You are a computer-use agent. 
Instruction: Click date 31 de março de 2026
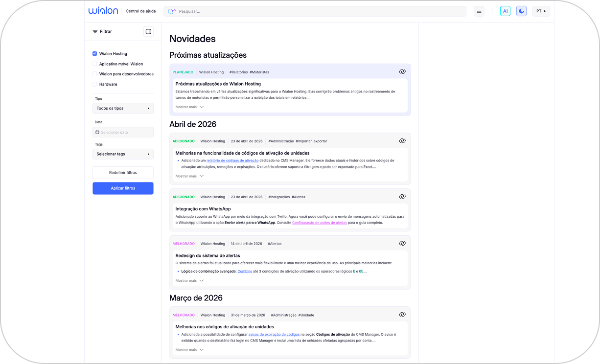[x=248, y=315]
